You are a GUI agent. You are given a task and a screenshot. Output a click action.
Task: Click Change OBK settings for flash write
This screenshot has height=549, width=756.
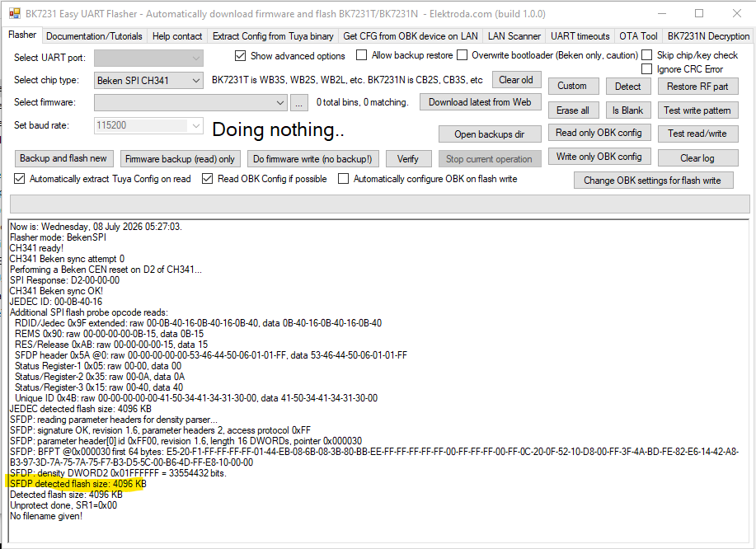point(653,181)
